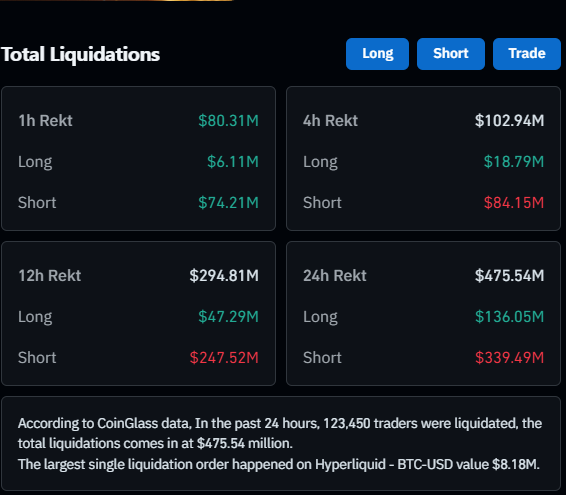
Task: Click 4h Short value $84.15M
Action: 514,203
